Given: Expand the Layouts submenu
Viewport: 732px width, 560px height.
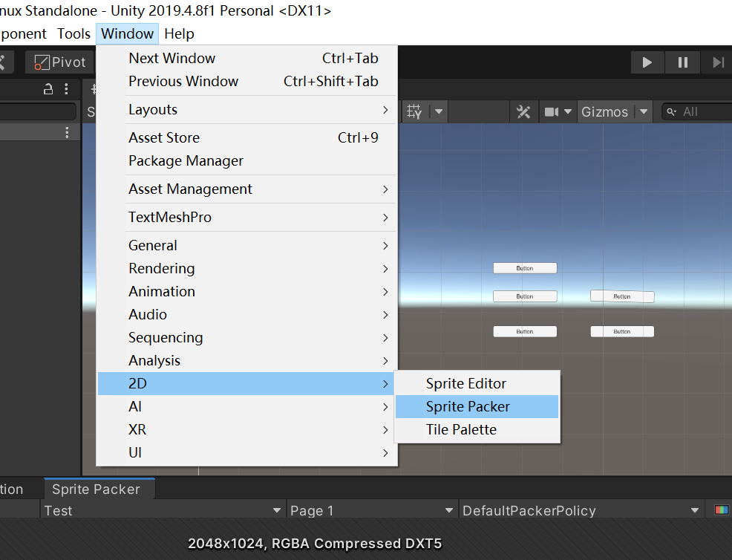Looking at the screenshot, I should 247,110.
